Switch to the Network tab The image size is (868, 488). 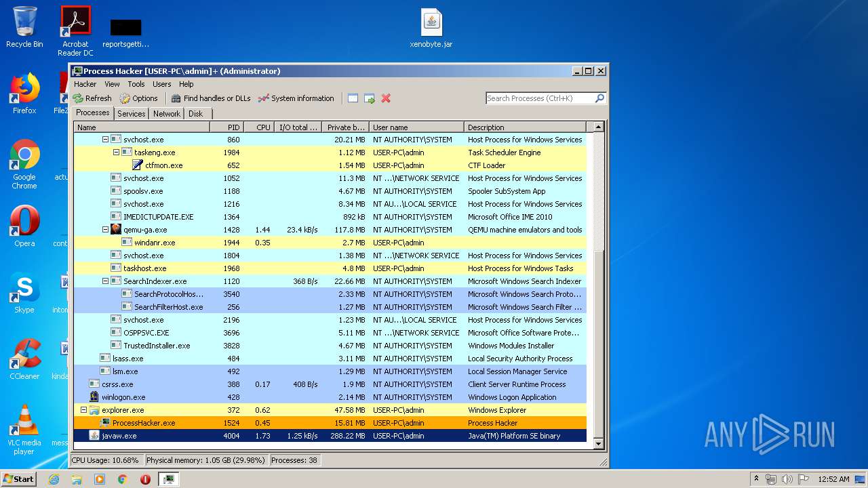166,114
